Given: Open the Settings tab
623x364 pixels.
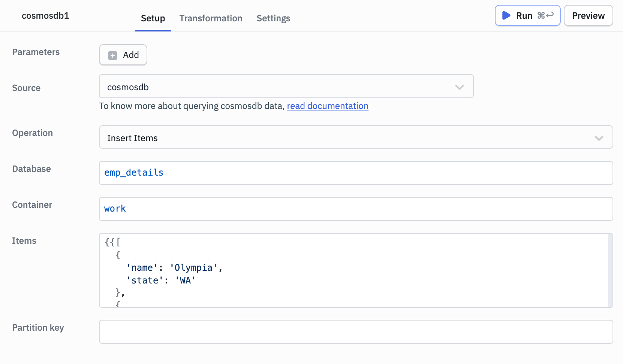Looking at the screenshot, I should [x=273, y=18].
